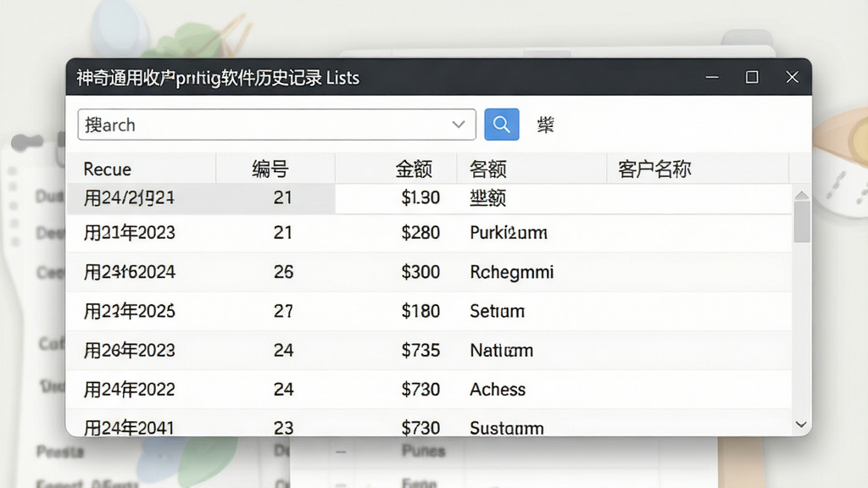Screen dimensions: 868x488
Task: Click the $735 amount cell
Action: [420, 350]
